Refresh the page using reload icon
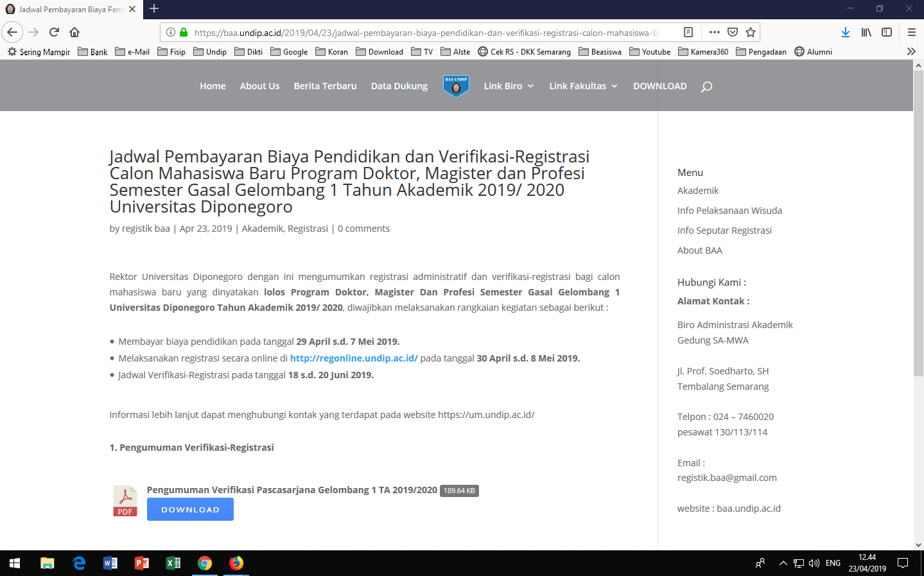924x576 pixels. tap(53, 31)
